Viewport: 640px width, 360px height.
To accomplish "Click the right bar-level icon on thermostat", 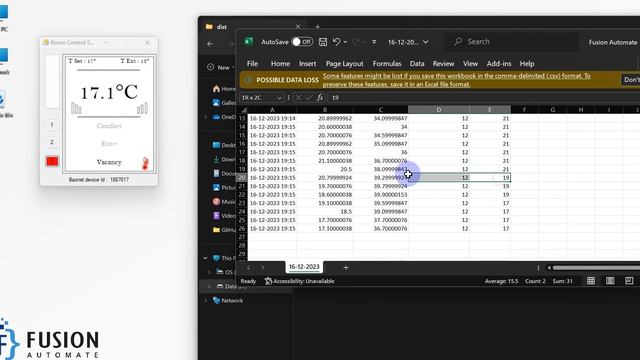I will (x=142, y=108).
